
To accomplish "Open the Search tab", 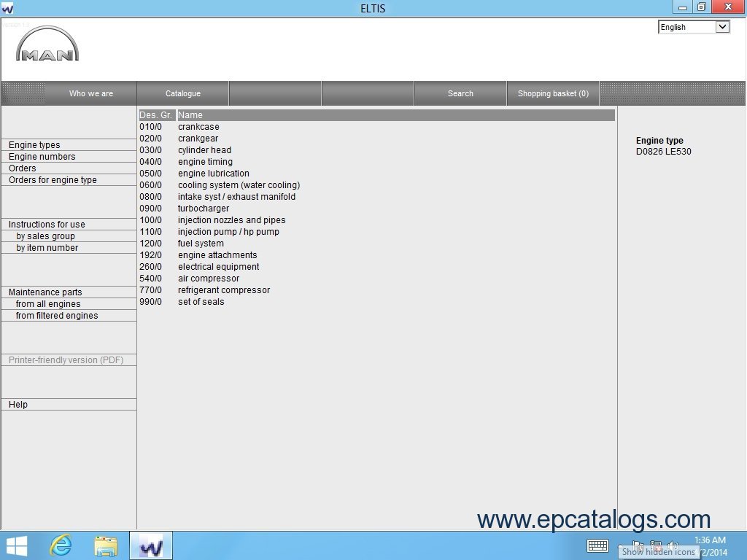I will [x=460, y=93].
